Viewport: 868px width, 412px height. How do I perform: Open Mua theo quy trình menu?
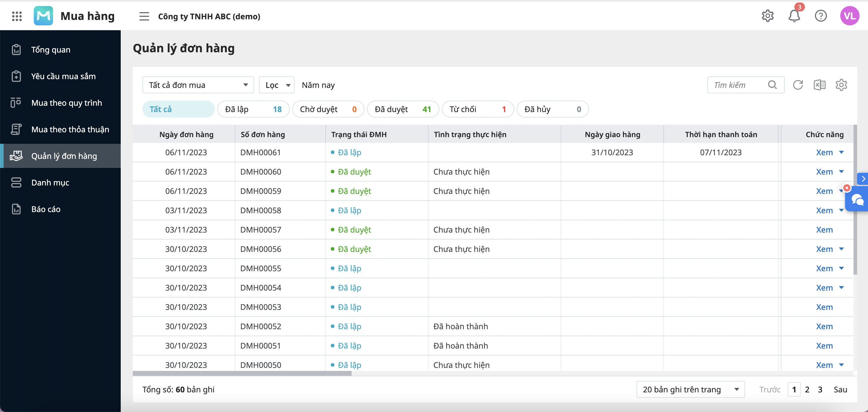(x=60, y=103)
